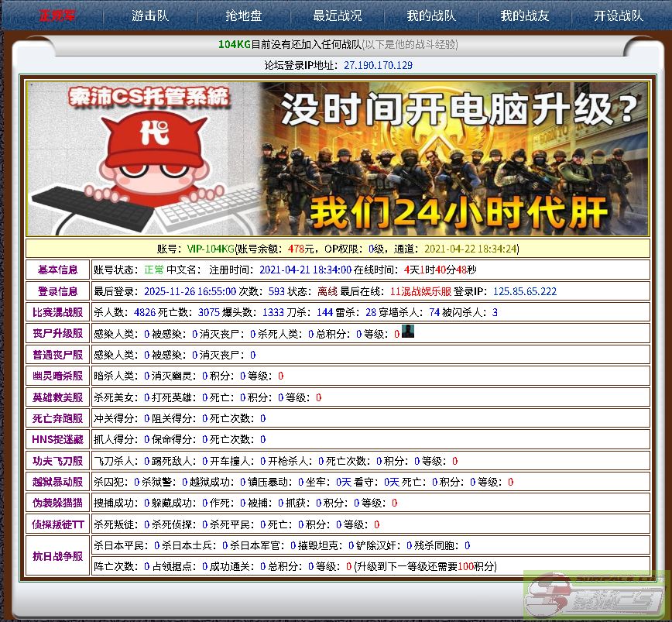Click the level rank icon in the 丧尸升级服 row

point(408,332)
